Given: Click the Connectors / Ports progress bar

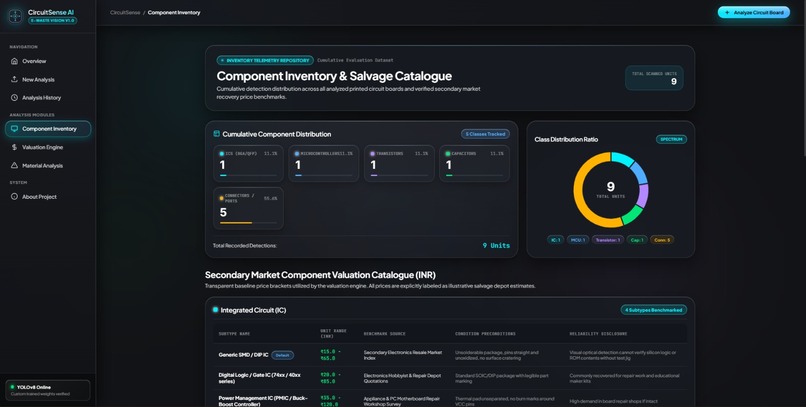Looking at the screenshot, I should [x=248, y=223].
